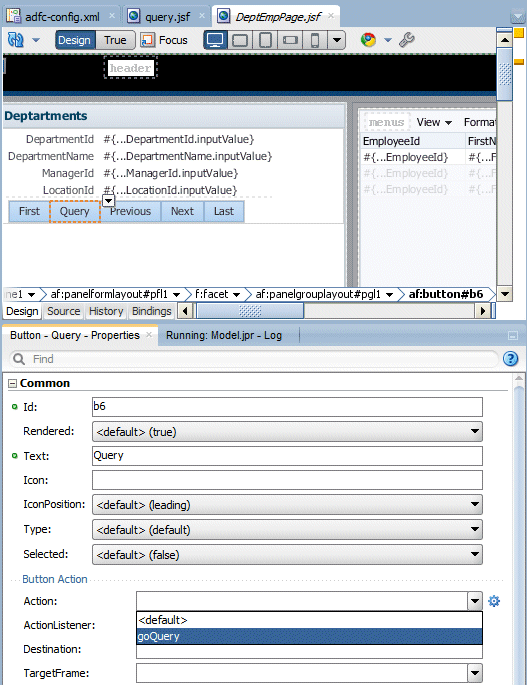Open the device preview size dropdown
This screenshot has width=527, height=685.
336,40
